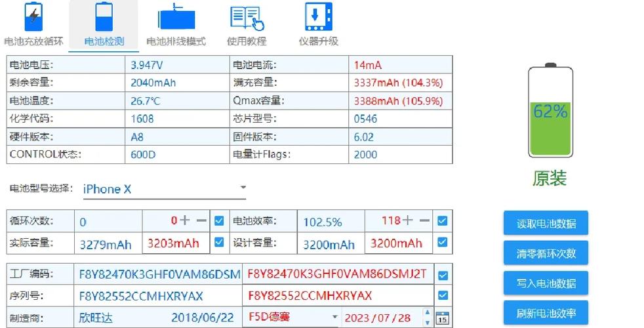This screenshot has width=644, height=328.
Task: Select the 1608 chemistry code value
Action: coord(142,119)
